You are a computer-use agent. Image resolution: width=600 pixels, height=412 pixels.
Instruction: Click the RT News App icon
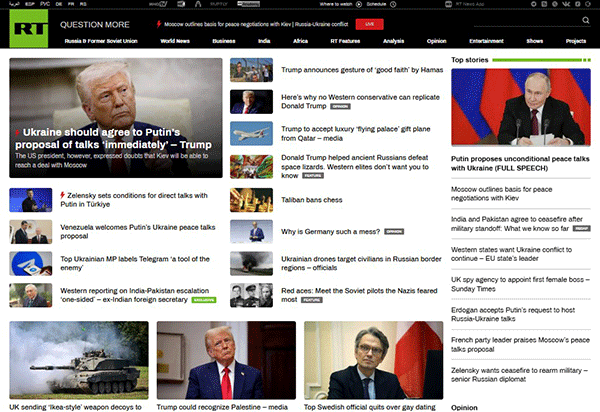tap(448, 4)
